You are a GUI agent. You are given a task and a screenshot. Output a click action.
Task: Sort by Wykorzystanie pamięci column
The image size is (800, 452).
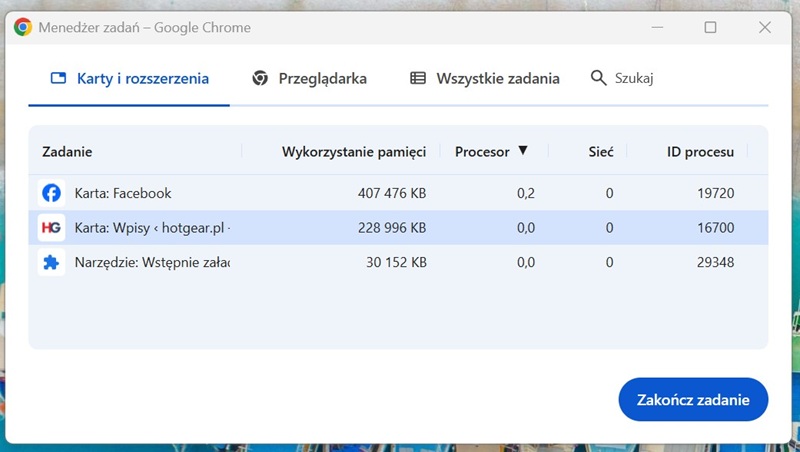click(353, 152)
